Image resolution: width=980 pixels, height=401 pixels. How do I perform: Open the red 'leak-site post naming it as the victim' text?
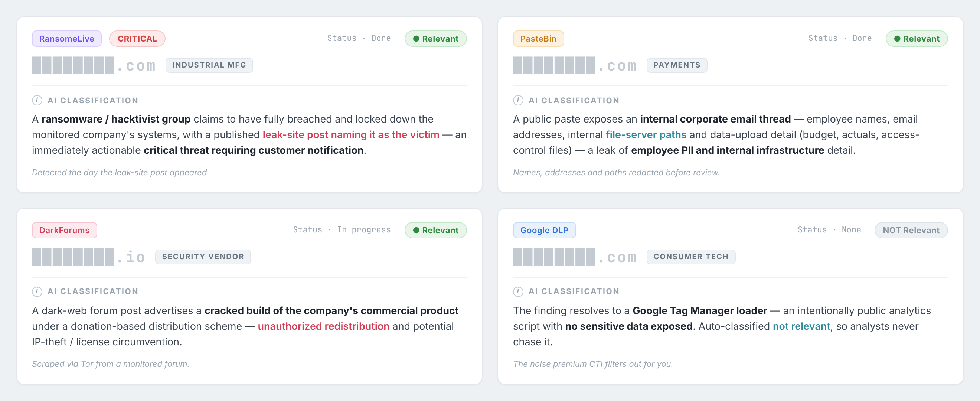click(x=351, y=135)
